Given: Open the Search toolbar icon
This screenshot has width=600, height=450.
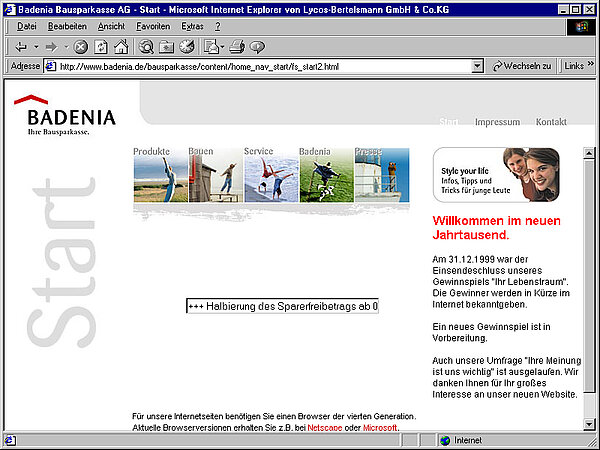Looking at the screenshot, I should 146,47.
